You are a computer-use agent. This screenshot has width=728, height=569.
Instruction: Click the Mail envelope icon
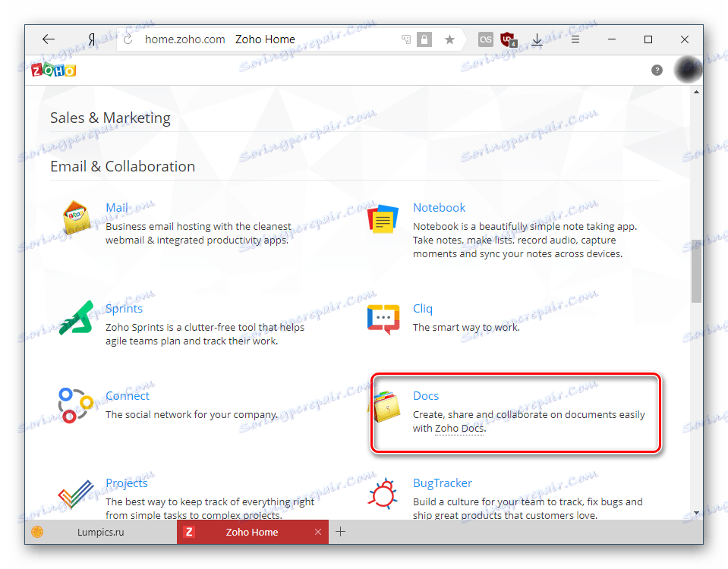(77, 217)
